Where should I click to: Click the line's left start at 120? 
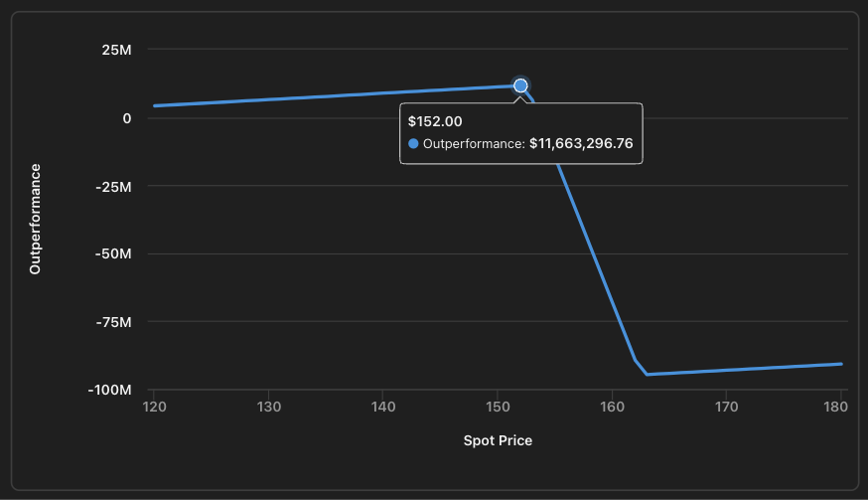click(155, 105)
